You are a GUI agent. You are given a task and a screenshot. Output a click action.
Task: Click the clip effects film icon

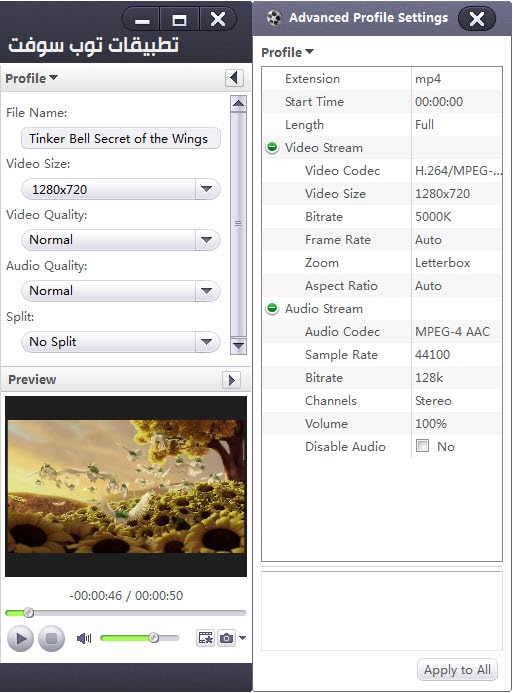(205, 638)
